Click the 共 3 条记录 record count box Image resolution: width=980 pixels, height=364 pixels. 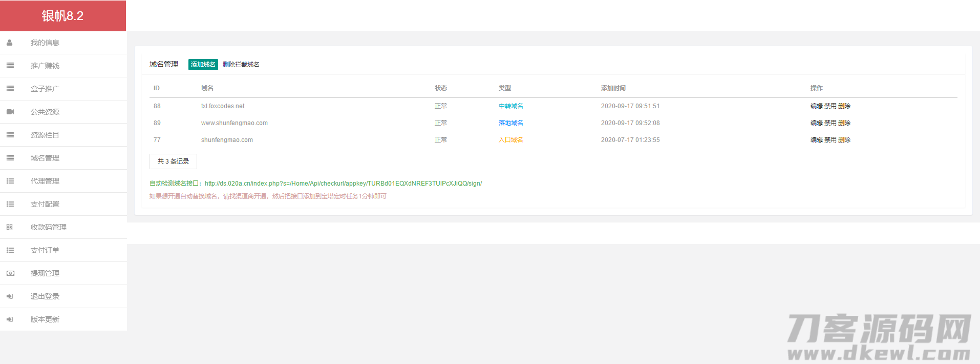(173, 161)
